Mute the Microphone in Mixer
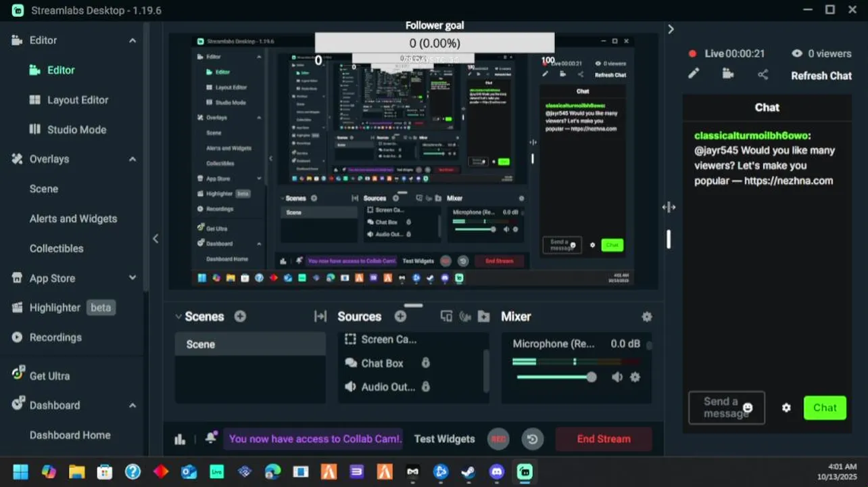 pos(617,377)
